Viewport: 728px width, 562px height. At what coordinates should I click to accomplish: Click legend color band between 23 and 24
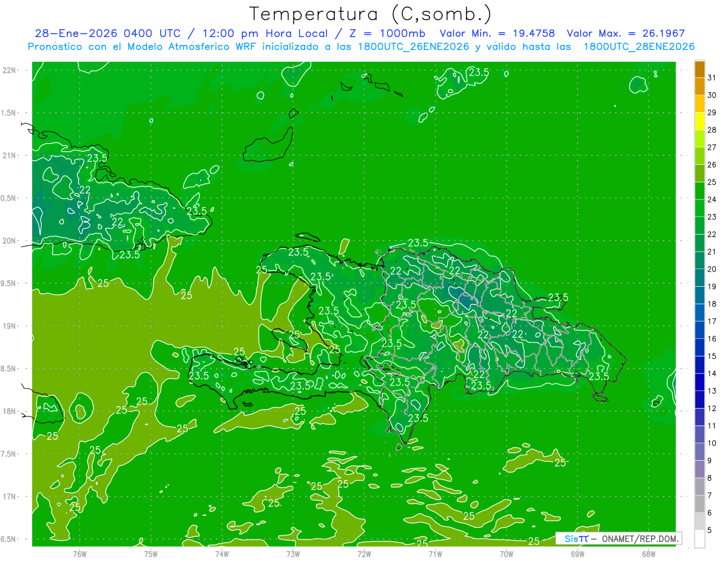pos(699,208)
